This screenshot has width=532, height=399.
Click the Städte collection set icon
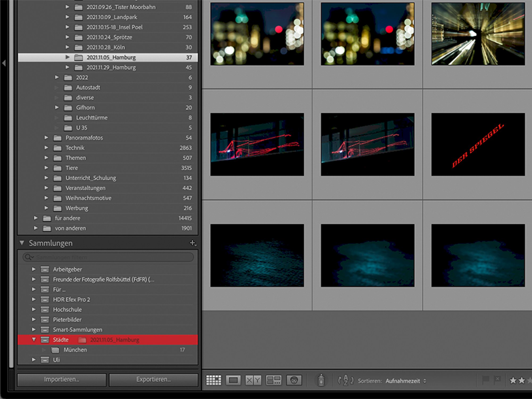[x=45, y=340]
